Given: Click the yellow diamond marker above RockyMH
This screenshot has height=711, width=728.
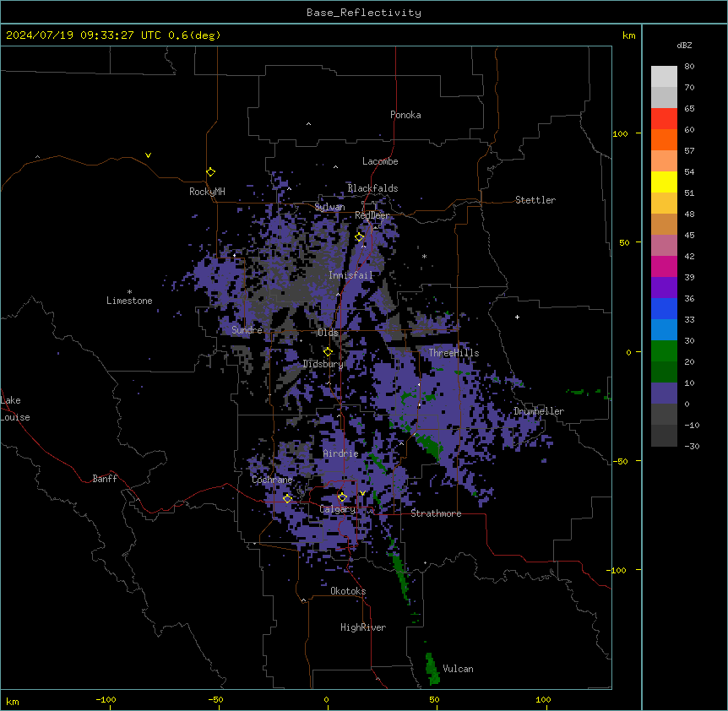Looking at the screenshot, I should click(x=211, y=171).
